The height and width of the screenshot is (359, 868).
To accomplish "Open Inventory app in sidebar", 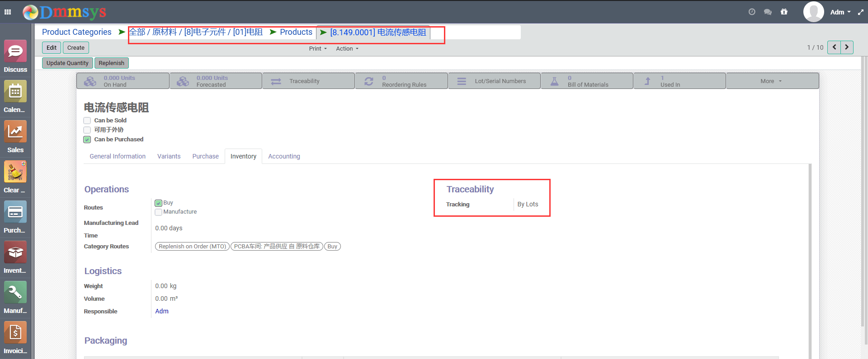I will [15, 257].
